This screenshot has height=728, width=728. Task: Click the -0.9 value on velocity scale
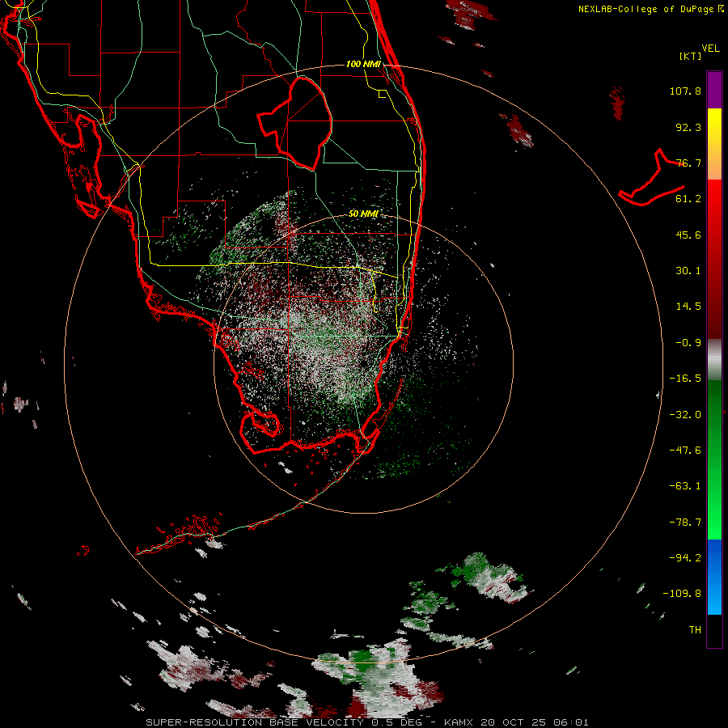tap(688, 343)
